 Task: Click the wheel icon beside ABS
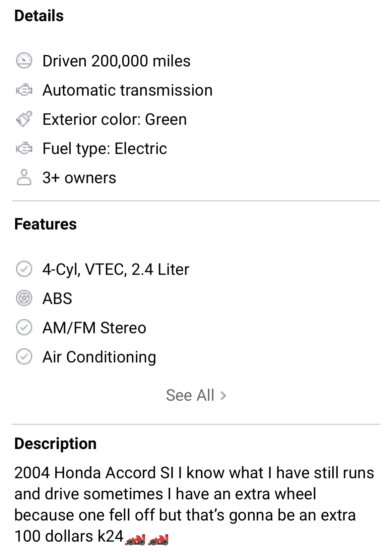click(24, 298)
